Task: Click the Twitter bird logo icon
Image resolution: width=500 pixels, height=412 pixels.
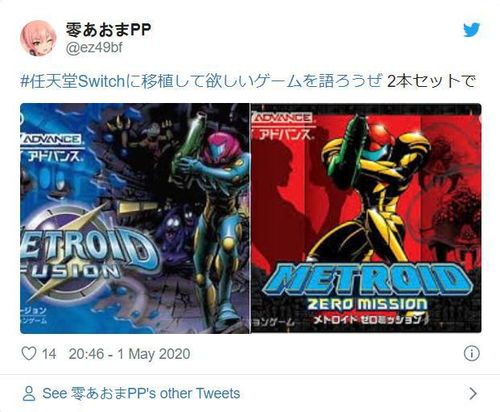Action: pos(472,30)
